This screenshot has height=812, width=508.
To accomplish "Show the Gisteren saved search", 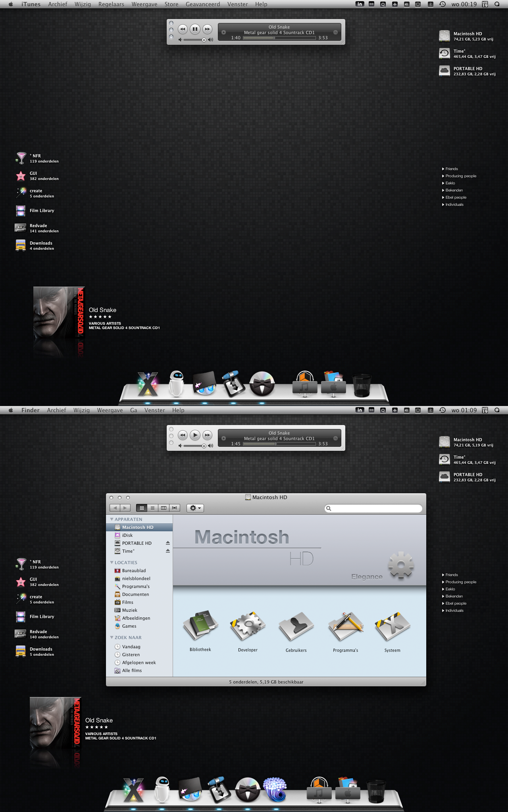I will tap(139, 655).
